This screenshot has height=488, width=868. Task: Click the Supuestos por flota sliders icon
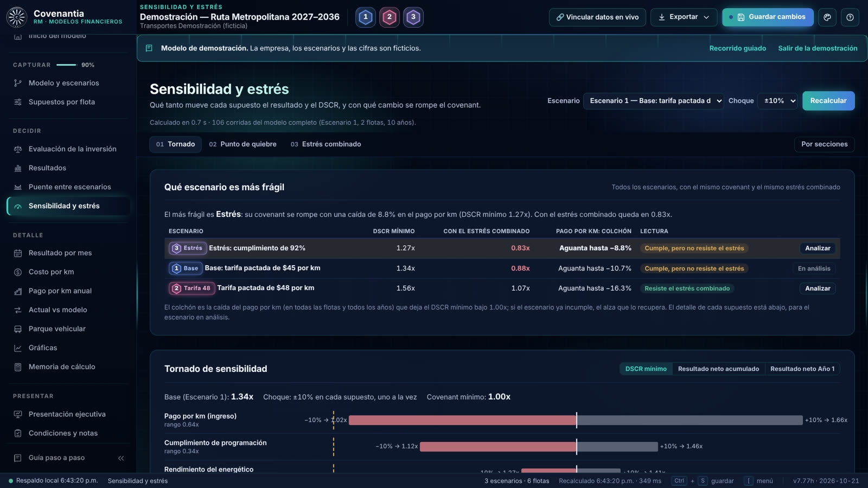(18, 102)
